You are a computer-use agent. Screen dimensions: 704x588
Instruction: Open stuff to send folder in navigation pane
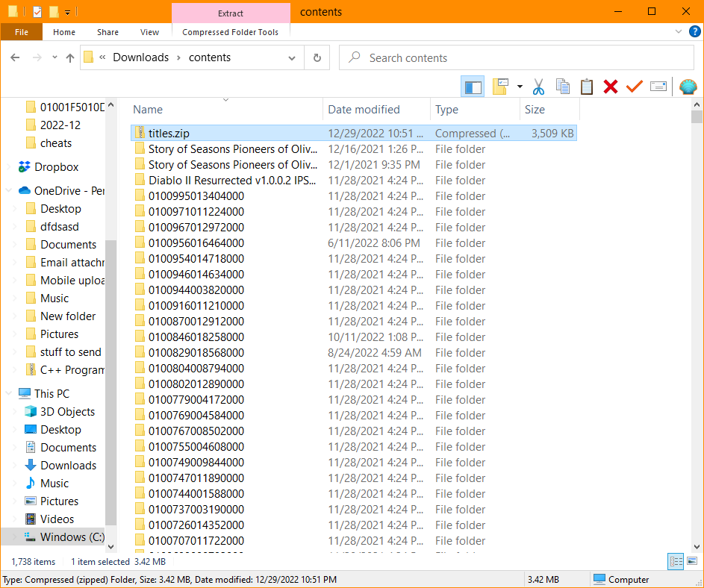click(x=70, y=352)
